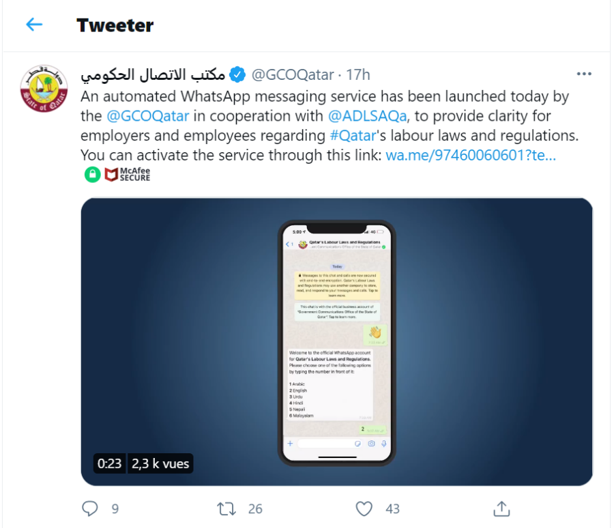
Task: Click the @GCOQatar handle beside the name
Action: coord(291,74)
